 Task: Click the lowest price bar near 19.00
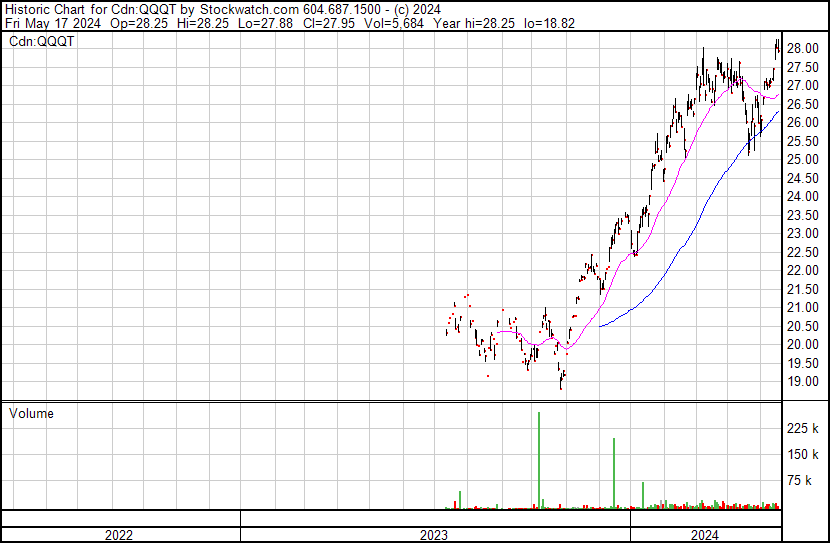point(562,381)
